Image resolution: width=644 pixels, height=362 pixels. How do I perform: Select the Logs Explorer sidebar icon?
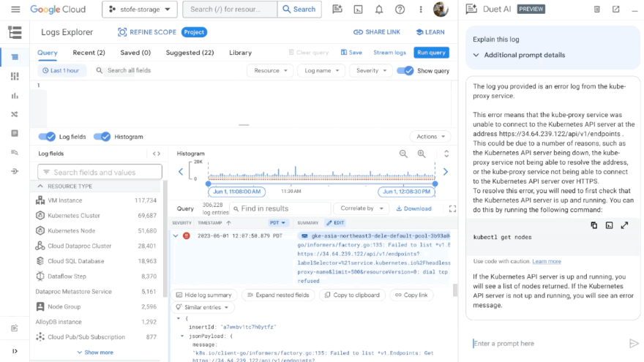pos(15,57)
